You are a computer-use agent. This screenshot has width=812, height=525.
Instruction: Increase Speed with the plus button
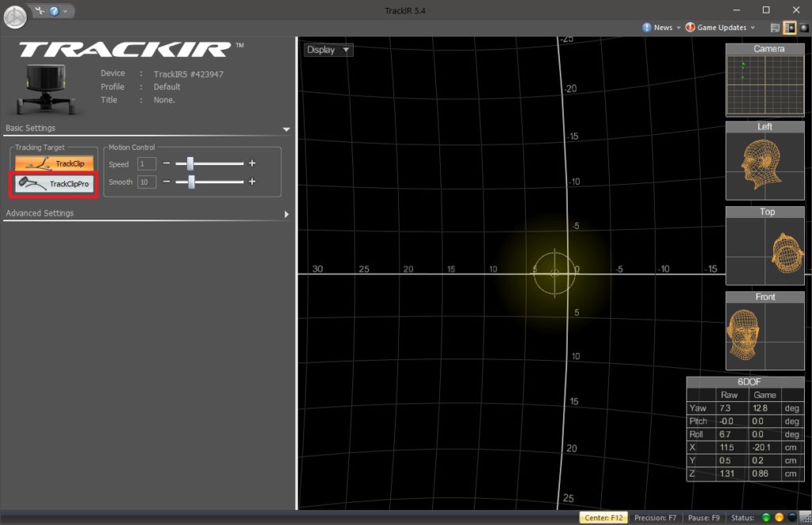click(x=252, y=163)
